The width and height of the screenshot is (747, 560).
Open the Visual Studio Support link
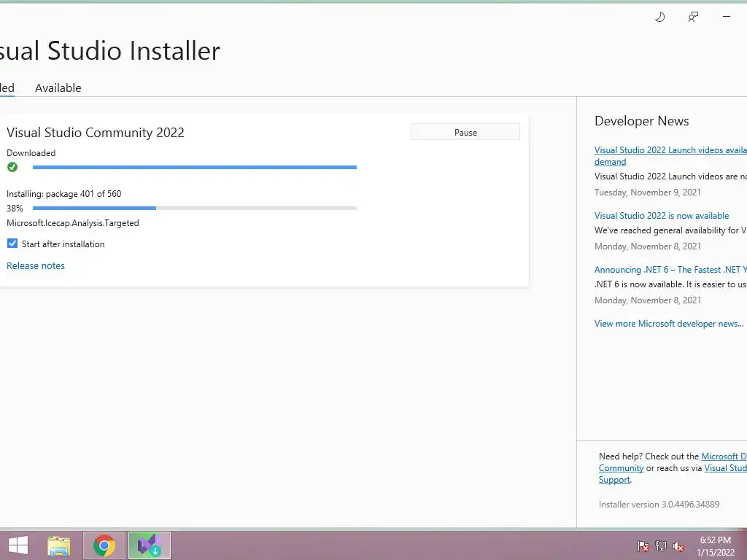tap(673, 474)
